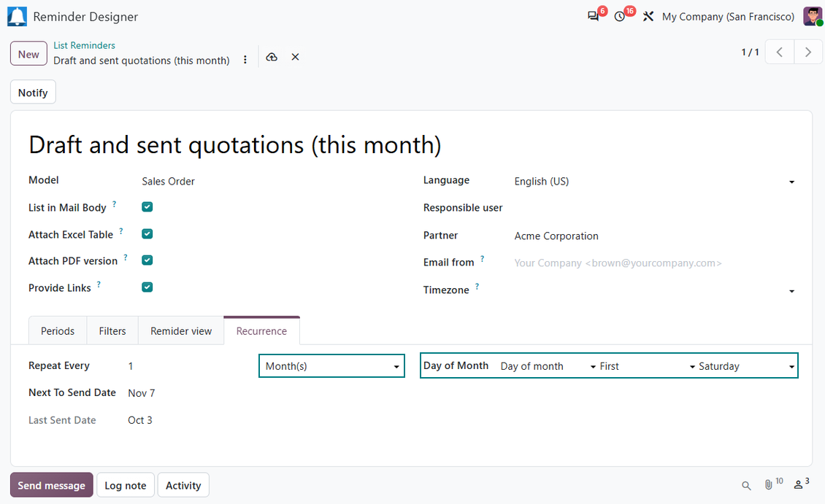
Task: Click the Repeat Every value field
Action: click(188, 365)
